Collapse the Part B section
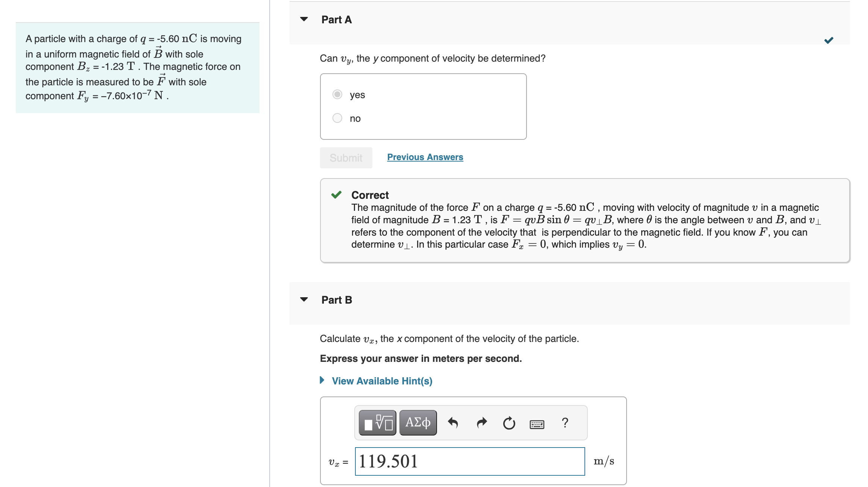This screenshot has height=487, width=868. pyautogui.click(x=304, y=300)
